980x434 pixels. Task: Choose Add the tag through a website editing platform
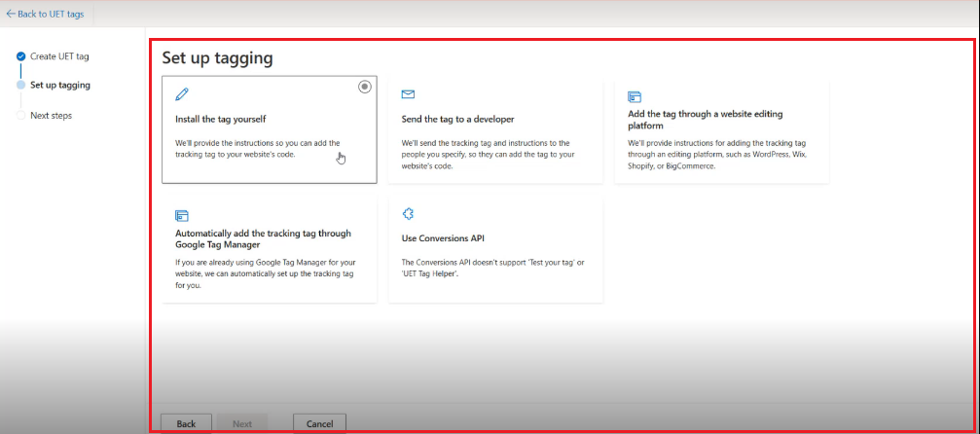pyautogui.click(x=705, y=120)
